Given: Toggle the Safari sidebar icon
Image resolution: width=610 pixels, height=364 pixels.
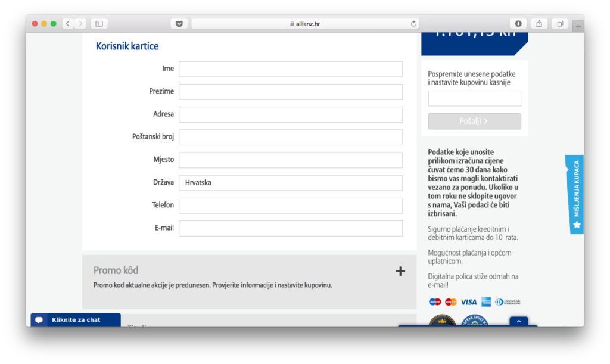Looking at the screenshot, I should (x=99, y=24).
